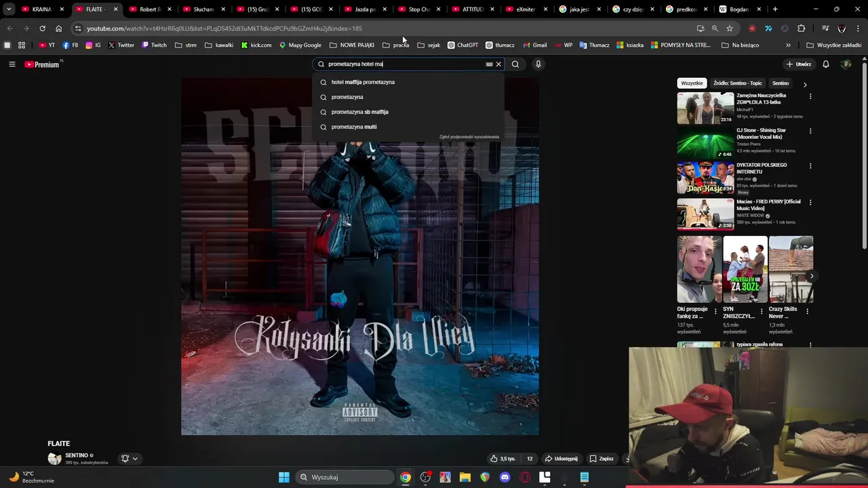Image resolution: width=868 pixels, height=488 pixels.
Task: Open Macias FRED PERRY video title
Action: [x=768, y=205]
